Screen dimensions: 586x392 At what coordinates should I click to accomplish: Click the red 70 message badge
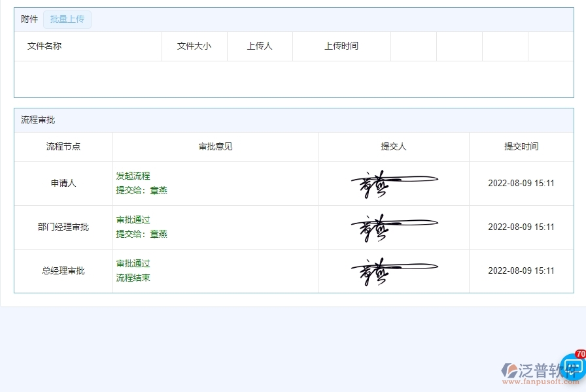tap(578, 355)
